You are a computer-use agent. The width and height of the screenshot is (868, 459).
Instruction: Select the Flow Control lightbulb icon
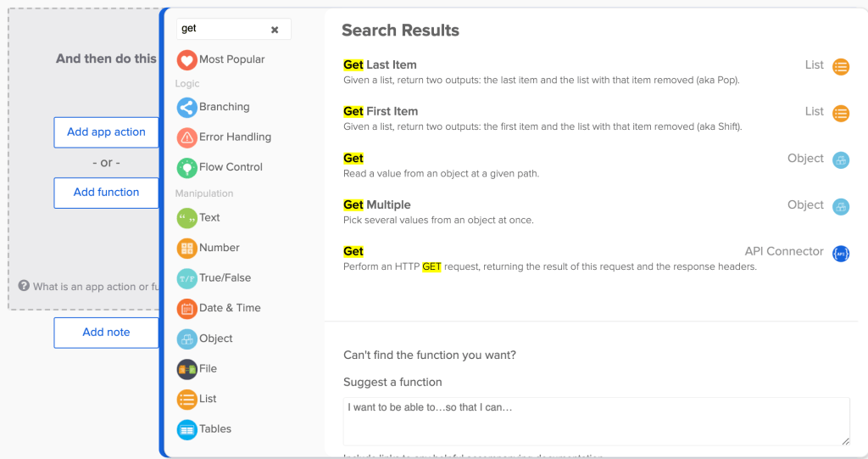point(186,168)
